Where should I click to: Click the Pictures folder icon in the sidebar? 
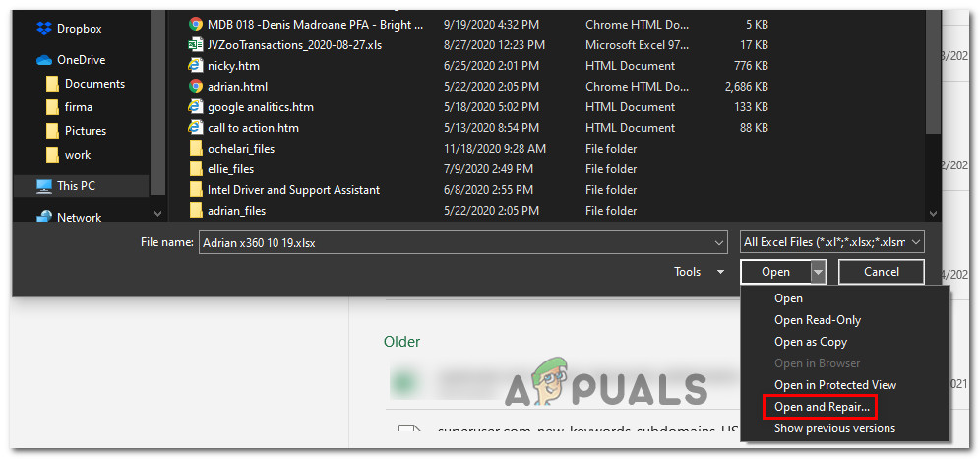[x=52, y=131]
